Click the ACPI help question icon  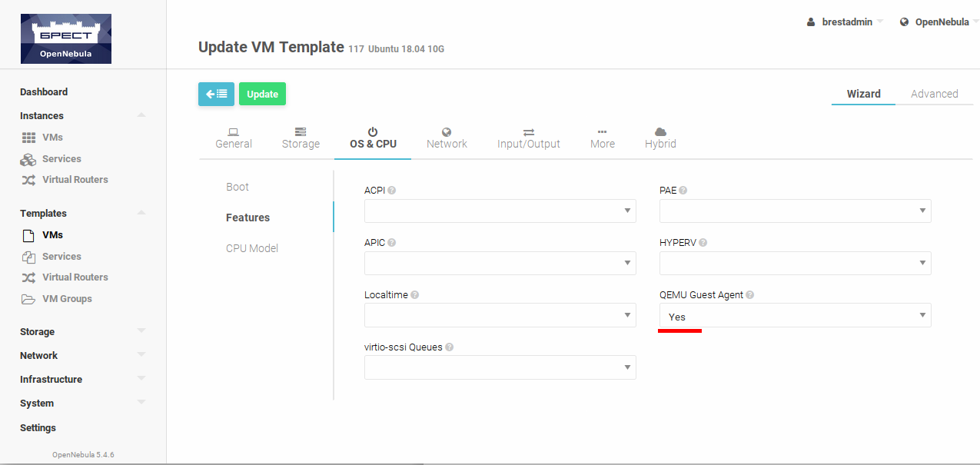tap(392, 191)
